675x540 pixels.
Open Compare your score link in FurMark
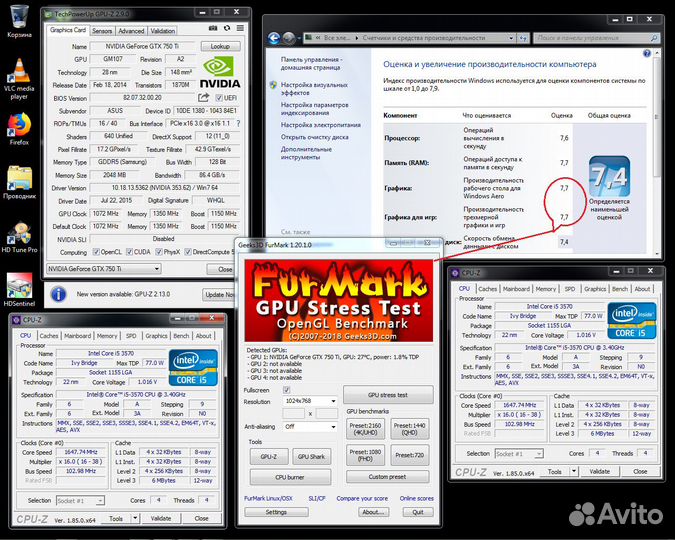(362, 499)
